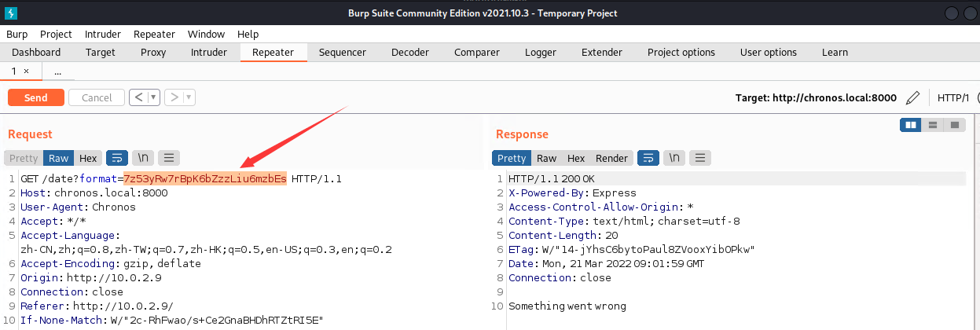Switch Response view to Hex

pos(576,158)
